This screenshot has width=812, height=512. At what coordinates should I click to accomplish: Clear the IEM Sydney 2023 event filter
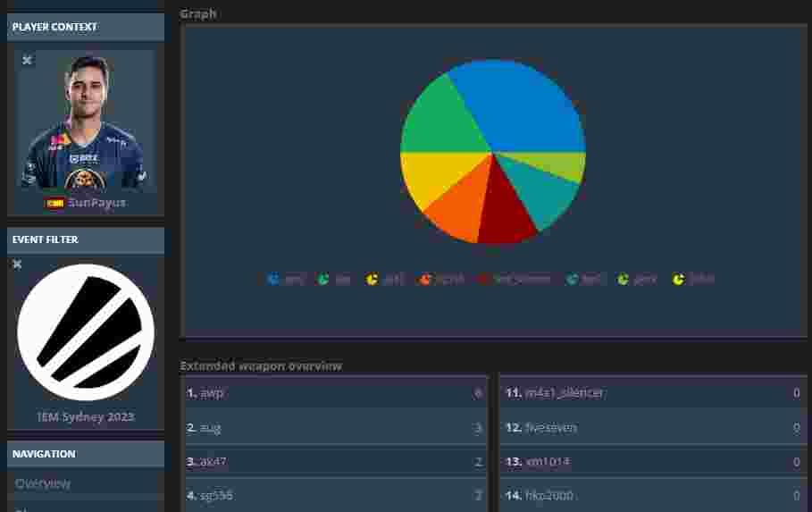click(x=17, y=264)
